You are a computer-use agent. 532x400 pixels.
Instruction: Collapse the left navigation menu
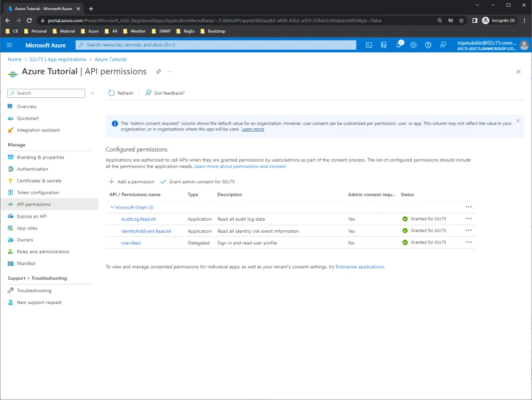[92, 93]
